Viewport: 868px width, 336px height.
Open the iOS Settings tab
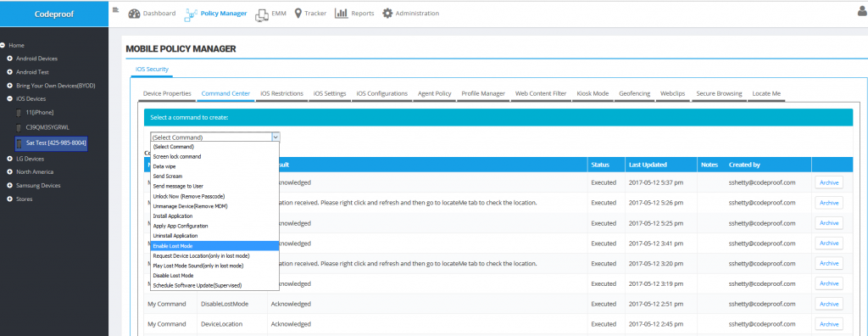pos(330,93)
